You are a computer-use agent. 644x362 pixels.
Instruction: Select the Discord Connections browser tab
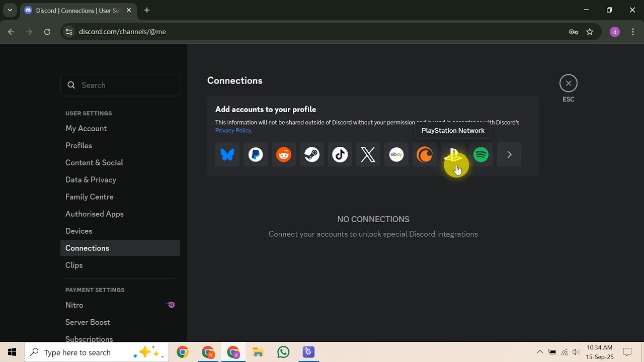[78, 10]
